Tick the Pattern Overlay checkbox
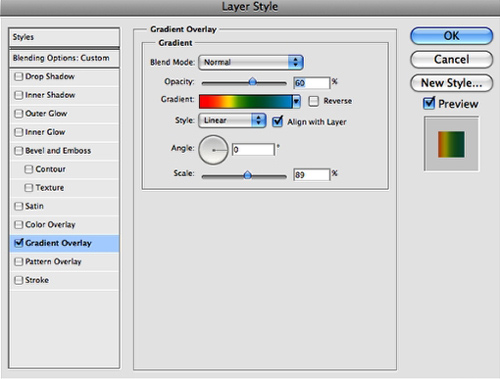This screenshot has width=500, height=379. click(18, 262)
